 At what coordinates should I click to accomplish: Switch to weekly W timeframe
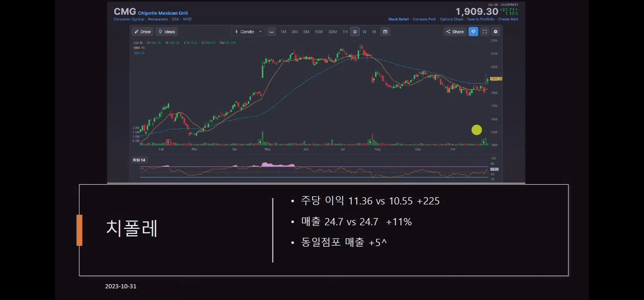pos(365,32)
